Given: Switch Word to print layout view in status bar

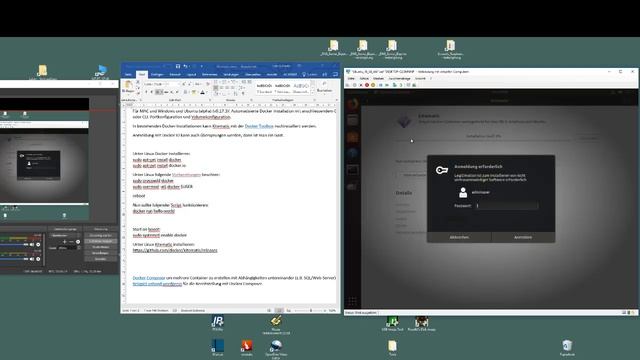Looking at the screenshot, I should 279,311.
